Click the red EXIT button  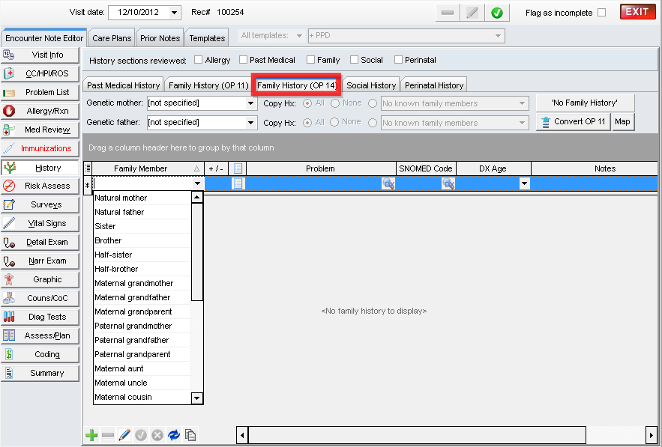tap(638, 12)
